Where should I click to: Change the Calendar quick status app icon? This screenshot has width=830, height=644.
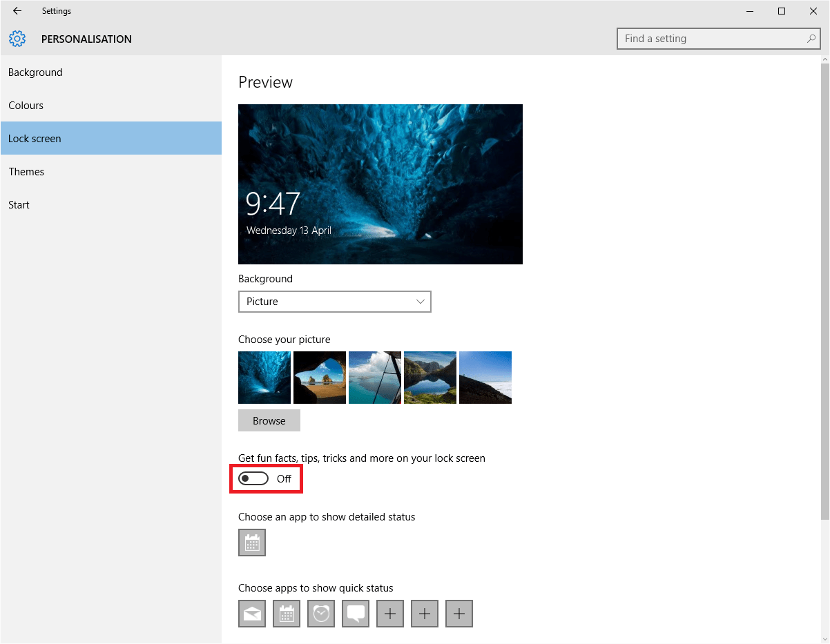(287, 613)
